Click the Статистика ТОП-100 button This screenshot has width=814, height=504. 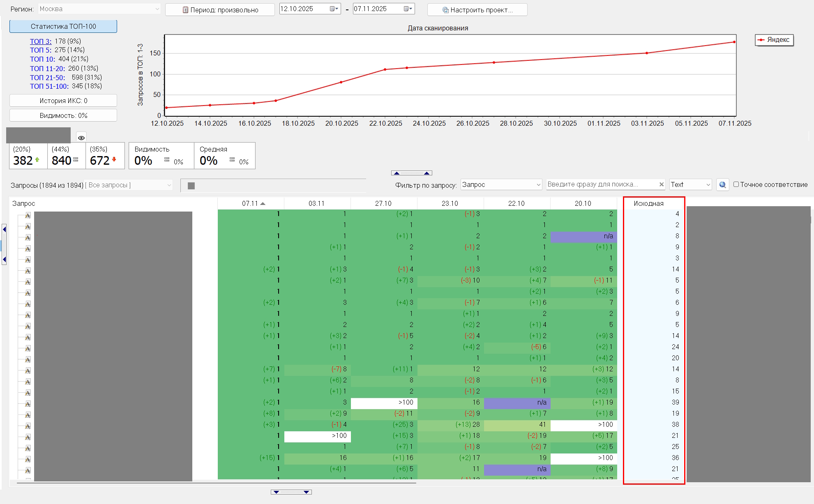click(63, 26)
